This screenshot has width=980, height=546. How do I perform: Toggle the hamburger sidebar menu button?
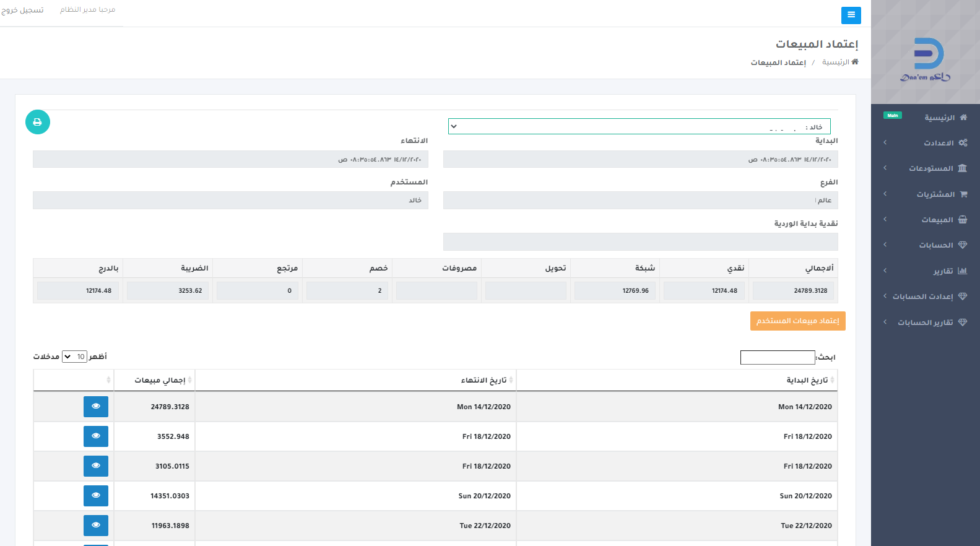tap(851, 15)
